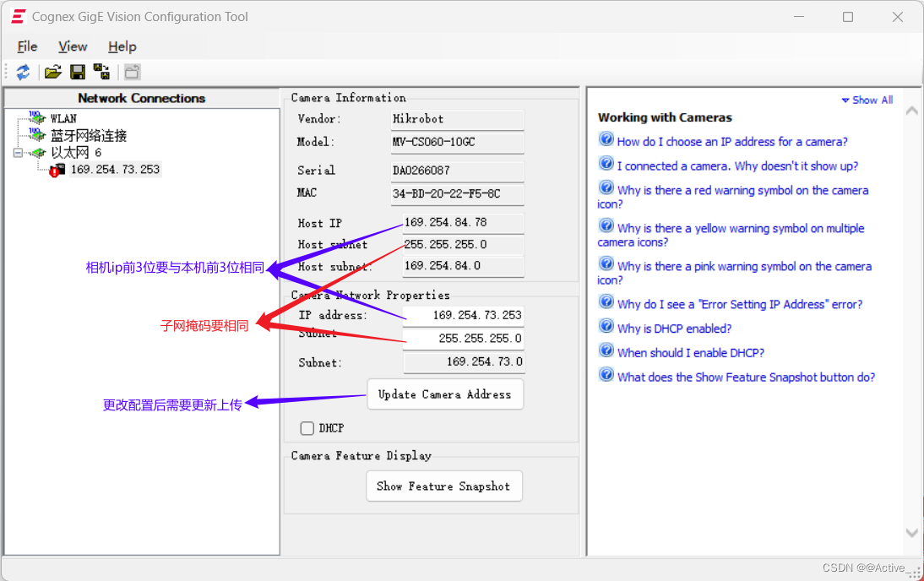The height and width of the screenshot is (581, 924).
Task: Click the host subnet mask value 255.255.255.0
Action: [x=463, y=245]
